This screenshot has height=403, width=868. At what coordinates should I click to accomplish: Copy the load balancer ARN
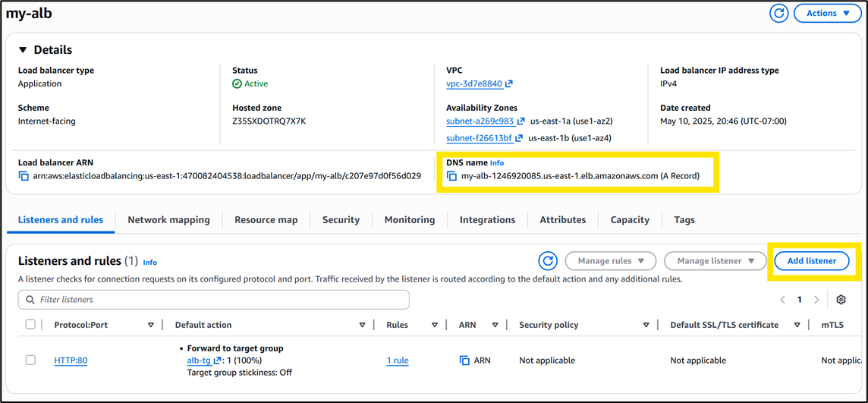click(24, 177)
